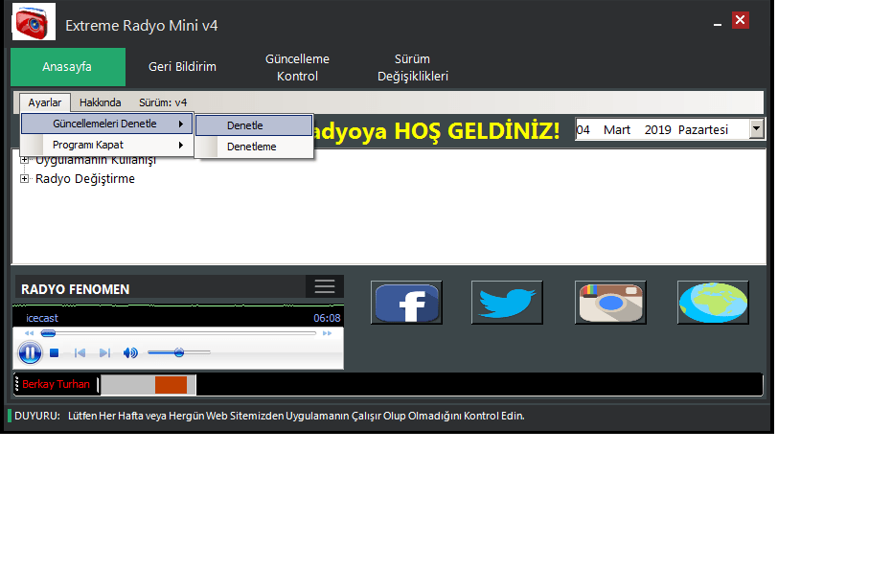Click the playback seek bar
Screen dimensions: 892x588
pyautogui.click(x=178, y=333)
